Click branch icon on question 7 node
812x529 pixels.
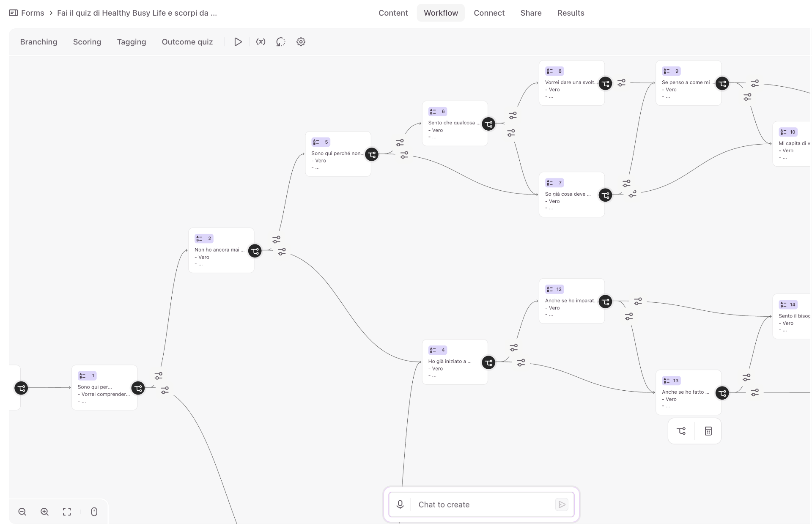pos(605,195)
